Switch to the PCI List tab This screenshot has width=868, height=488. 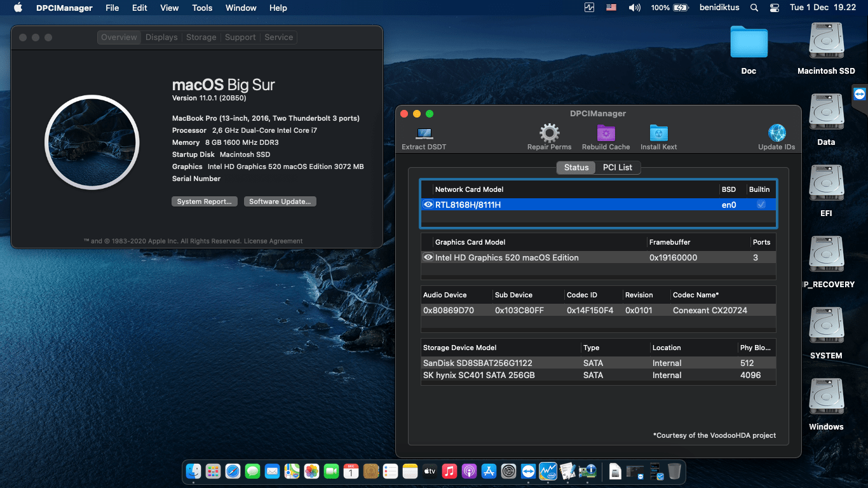pos(618,167)
